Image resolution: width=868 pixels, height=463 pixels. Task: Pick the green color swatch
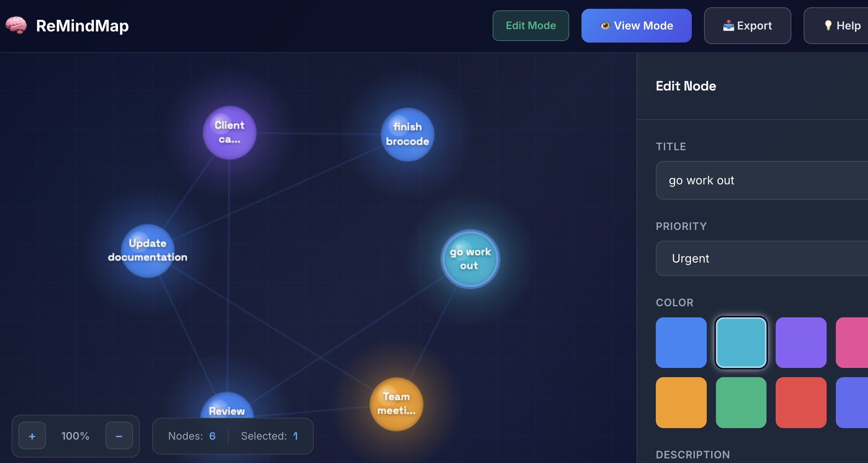click(741, 402)
